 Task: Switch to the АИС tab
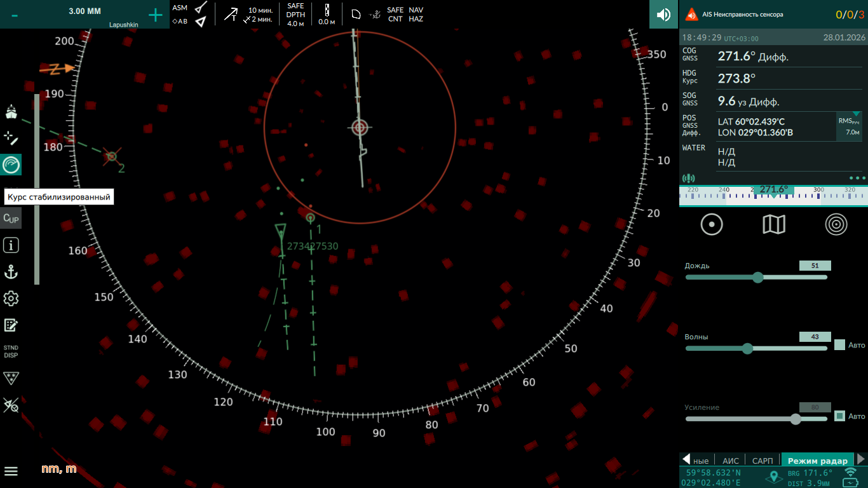tap(731, 461)
